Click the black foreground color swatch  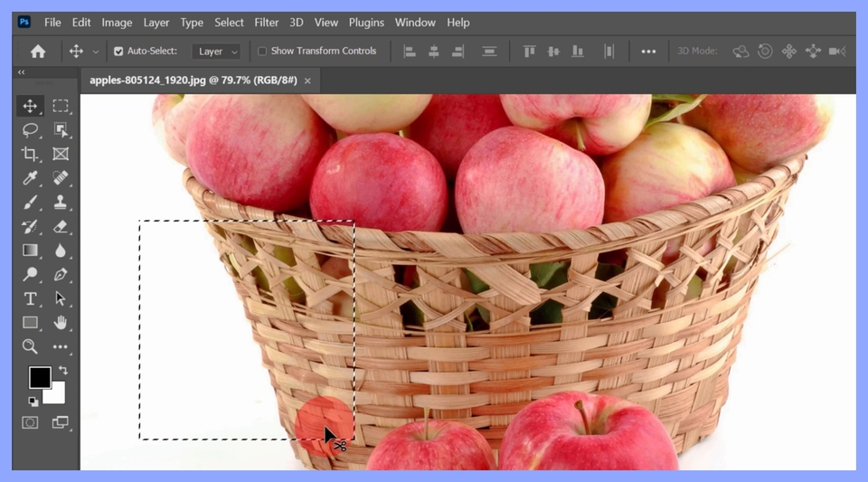pyautogui.click(x=39, y=377)
